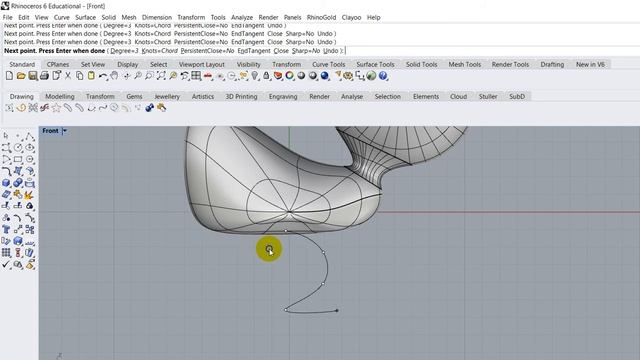Open the RhinoGold menu
Viewport: 640px width, 360px height.
pyautogui.click(x=322, y=18)
